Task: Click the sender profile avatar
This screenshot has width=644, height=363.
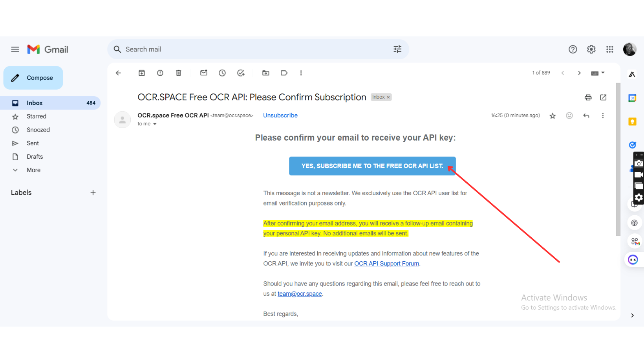Action: 123,119
